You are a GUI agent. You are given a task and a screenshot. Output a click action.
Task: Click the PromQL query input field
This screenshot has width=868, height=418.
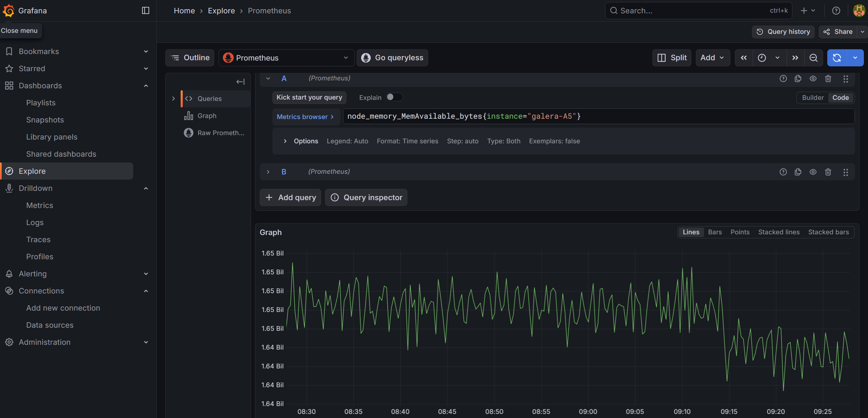point(598,116)
